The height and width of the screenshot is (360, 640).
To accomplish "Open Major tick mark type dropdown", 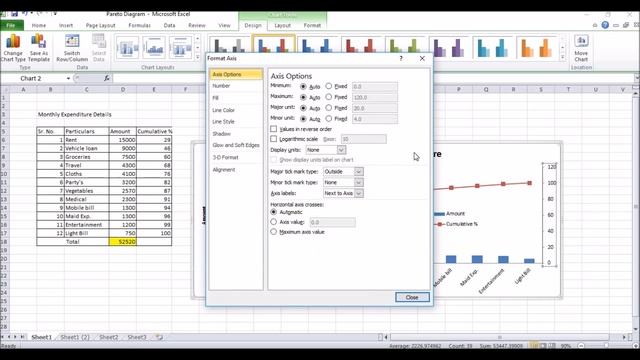I will [358, 171].
